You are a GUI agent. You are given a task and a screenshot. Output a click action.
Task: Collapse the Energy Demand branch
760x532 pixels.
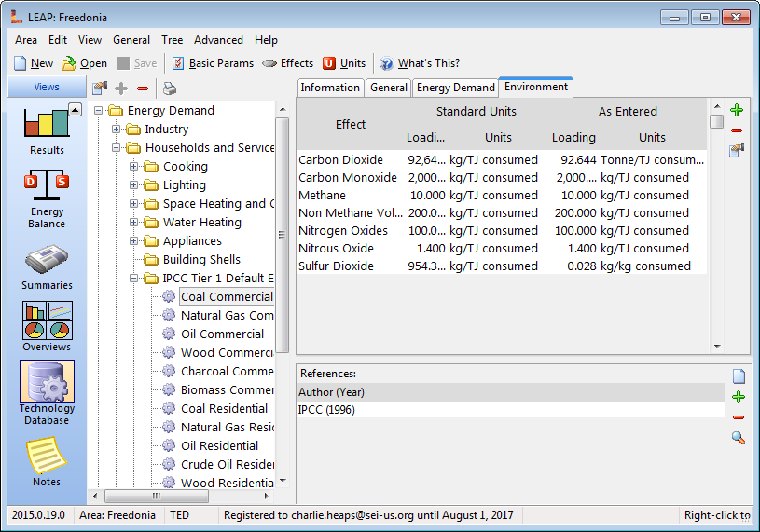coord(99,110)
